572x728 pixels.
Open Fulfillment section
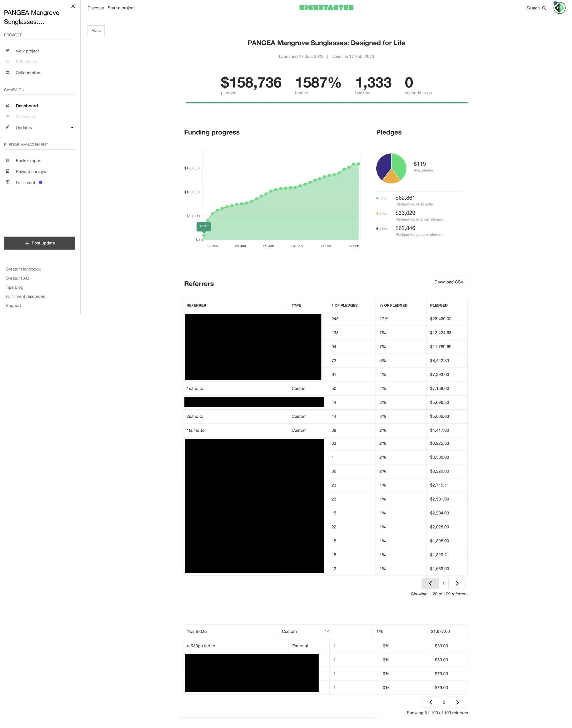coord(25,182)
